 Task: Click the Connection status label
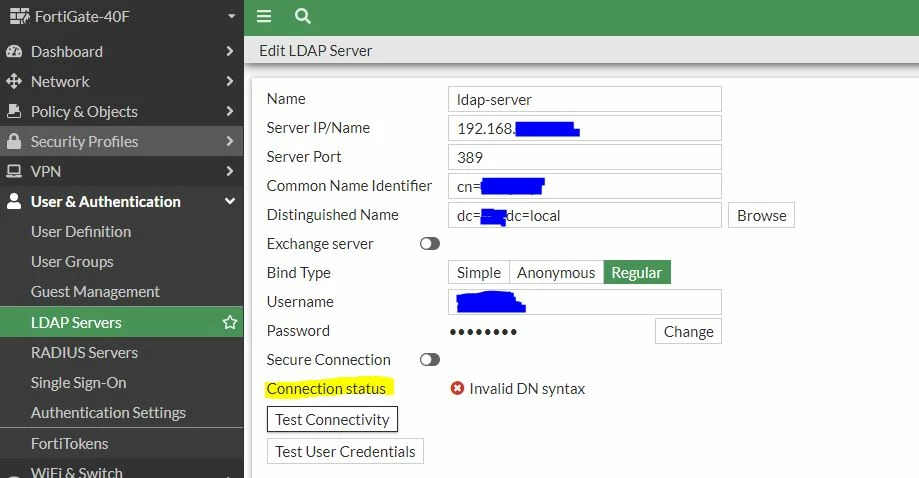pos(326,388)
